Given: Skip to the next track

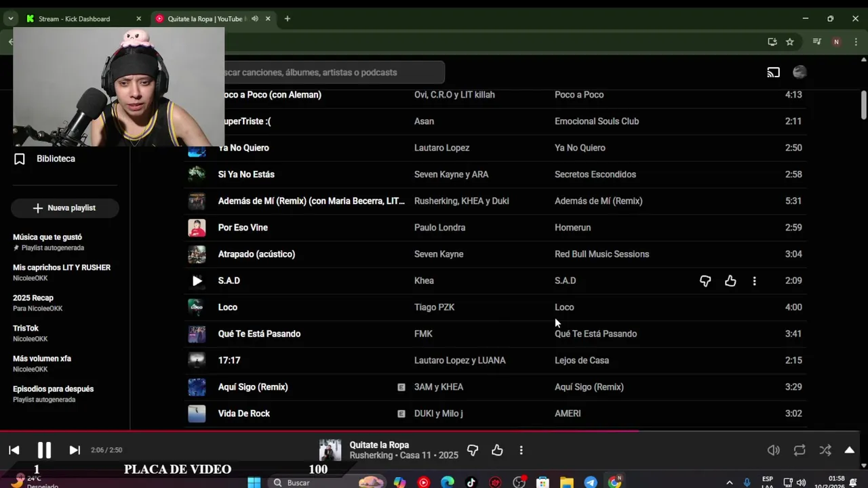Looking at the screenshot, I should coord(75,450).
